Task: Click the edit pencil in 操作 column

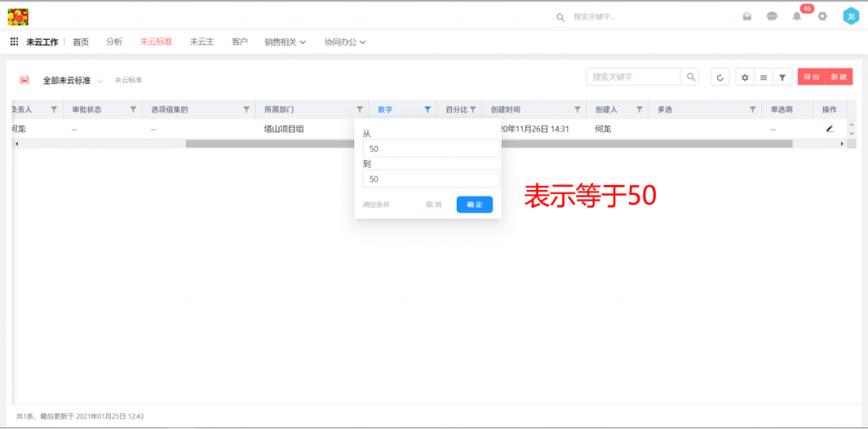Action: (830, 129)
